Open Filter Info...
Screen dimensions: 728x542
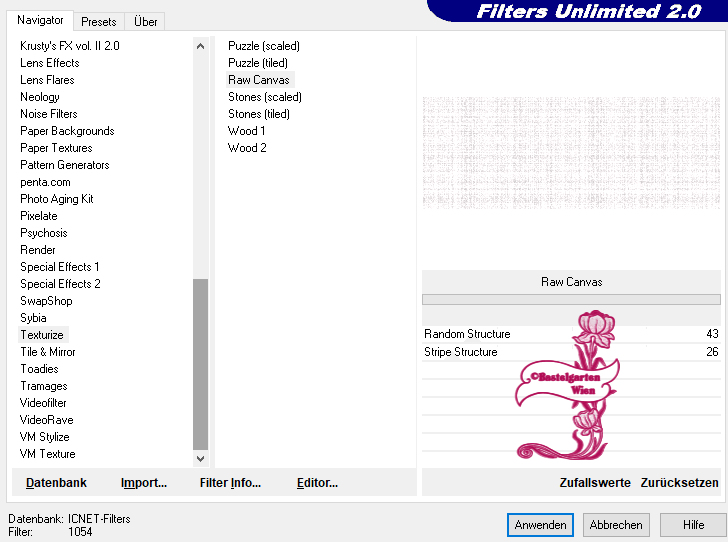230,483
